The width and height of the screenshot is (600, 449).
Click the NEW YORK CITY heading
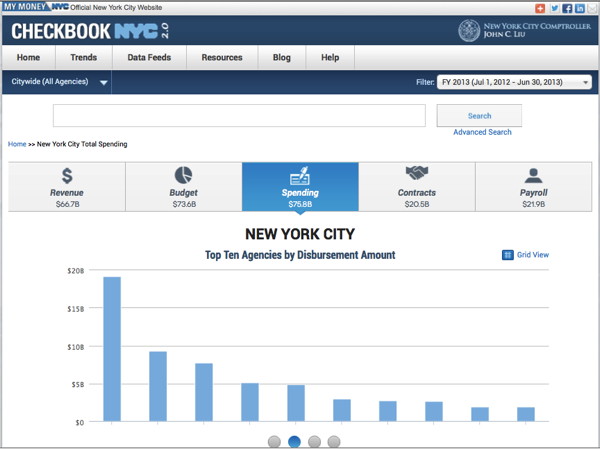(300, 234)
